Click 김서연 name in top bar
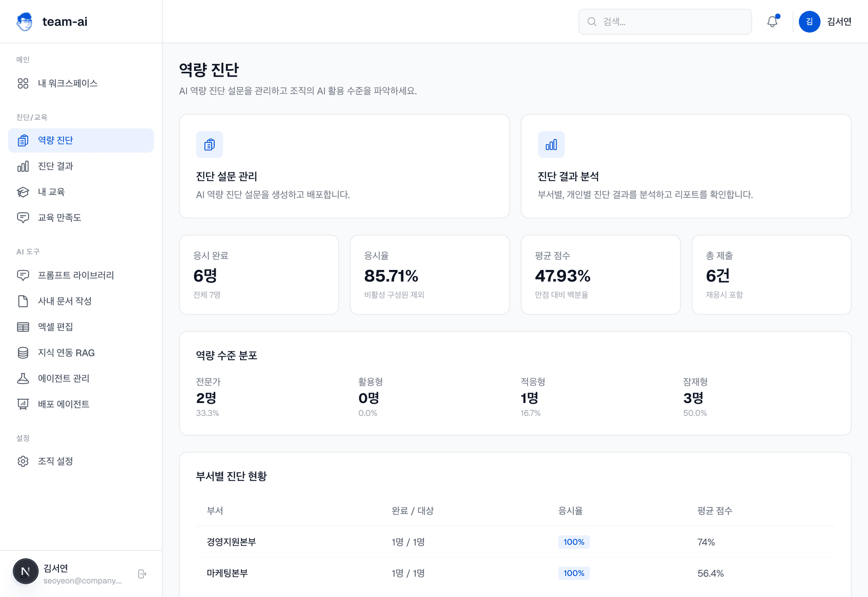 pyautogui.click(x=839, y=21)
